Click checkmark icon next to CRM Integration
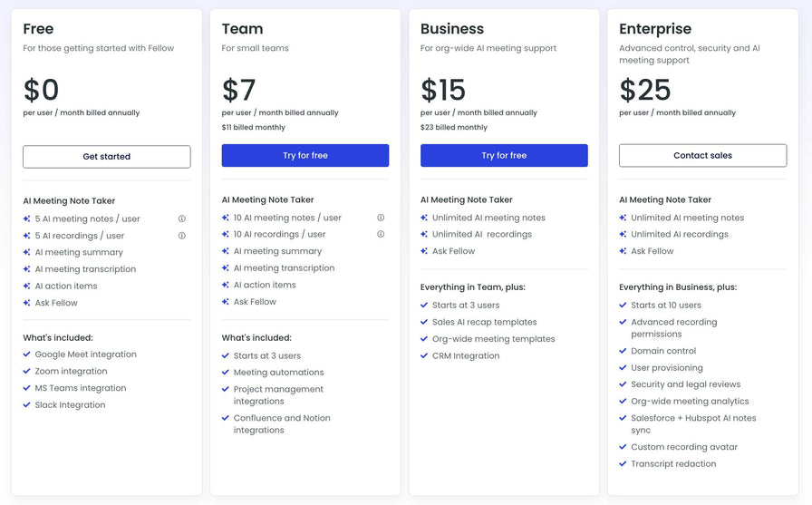The image size is (812, 505). tap(424, 356)
